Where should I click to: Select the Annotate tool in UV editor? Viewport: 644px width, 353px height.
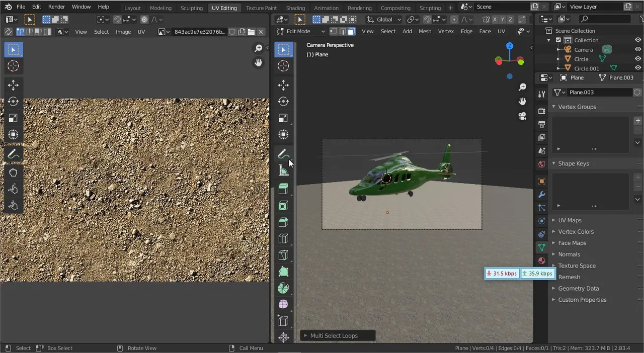(13, 154)
